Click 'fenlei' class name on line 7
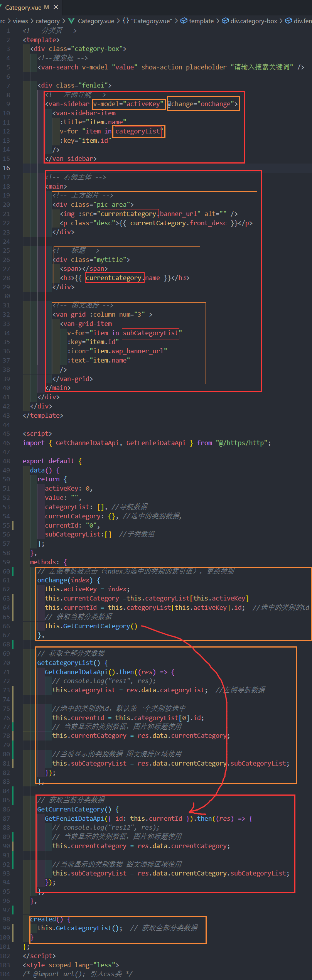The image size is (312, 980). [x=93, y=86]
